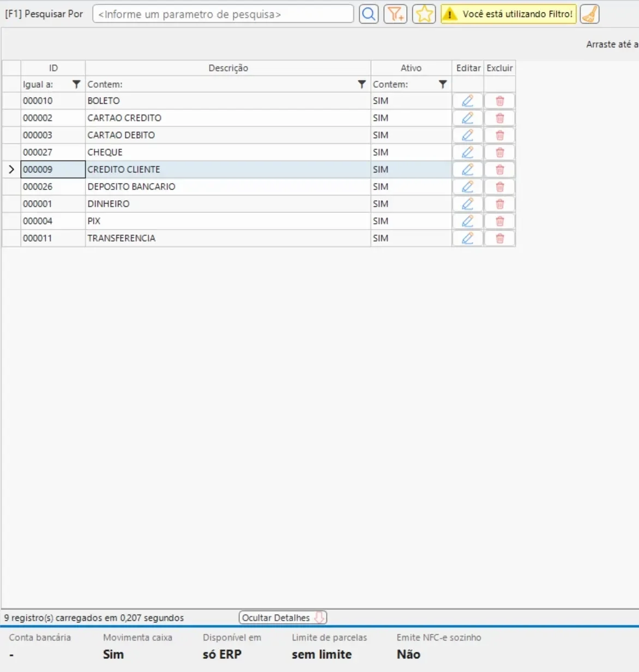Screen dimensions: 639x672
Task: Delete the CREDITO CLIENTE record
Action: (500, 170)
